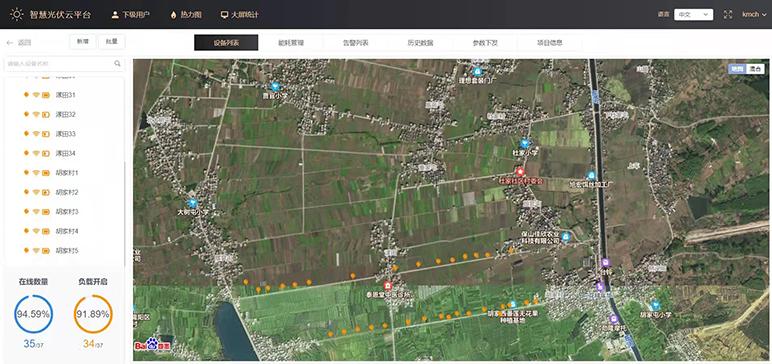This screenshot has width=772, height=364.
Task: Click the fullscreen icon in top bar
Action: point(728,14)
